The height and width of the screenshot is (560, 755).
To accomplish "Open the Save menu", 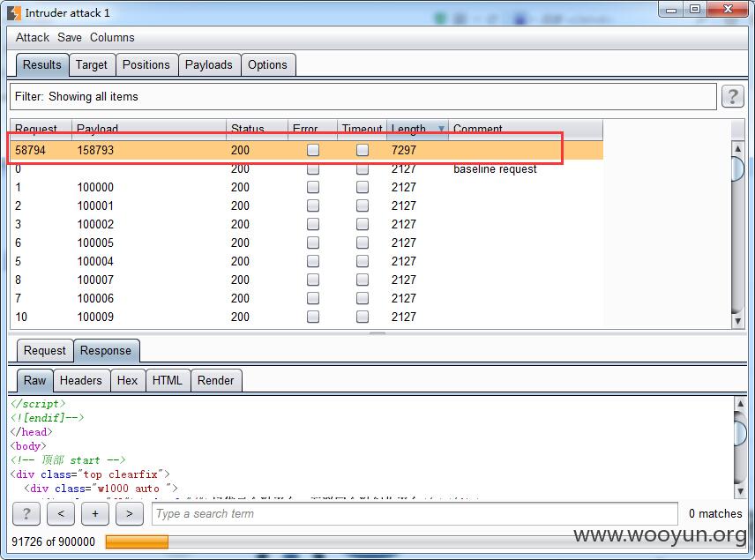I will click(x=70, y=38).
